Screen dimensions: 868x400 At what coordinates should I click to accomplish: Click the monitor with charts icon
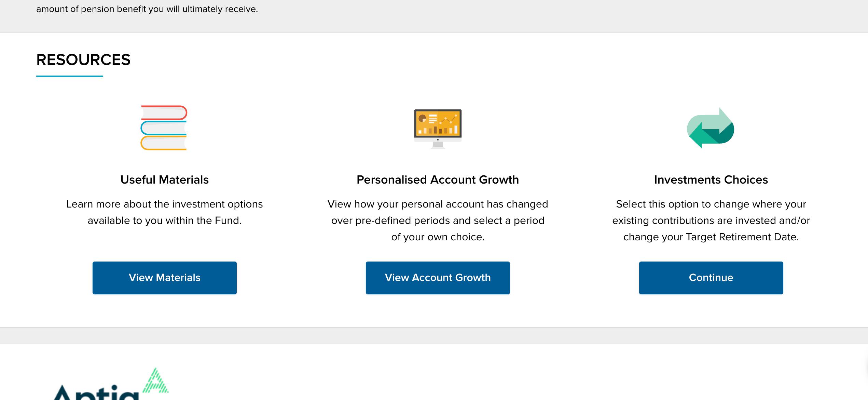point(438,128)
